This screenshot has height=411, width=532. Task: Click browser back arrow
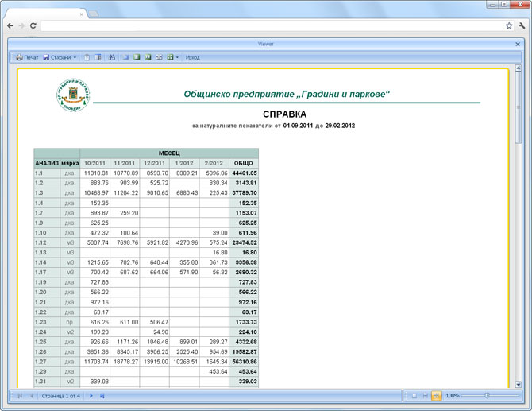tap(10, 25)
